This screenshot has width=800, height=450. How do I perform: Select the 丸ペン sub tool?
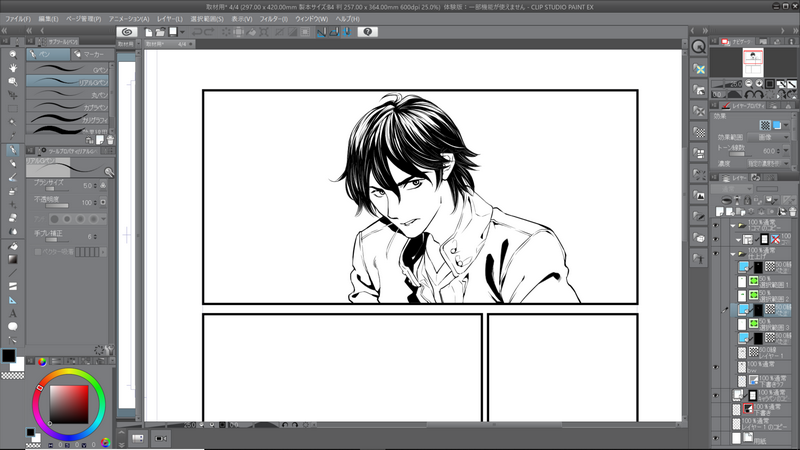pos(67,94)
